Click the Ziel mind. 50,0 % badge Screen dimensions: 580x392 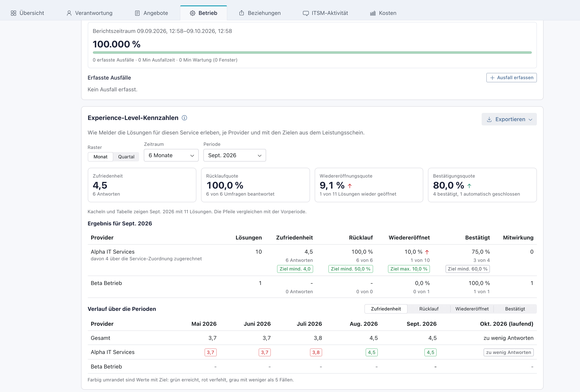351,269
